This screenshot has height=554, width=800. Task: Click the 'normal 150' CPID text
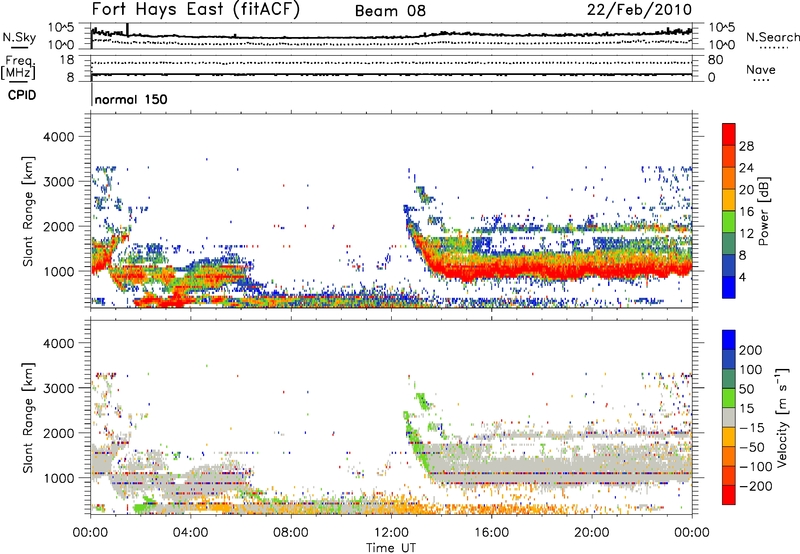tap(131, 99)
